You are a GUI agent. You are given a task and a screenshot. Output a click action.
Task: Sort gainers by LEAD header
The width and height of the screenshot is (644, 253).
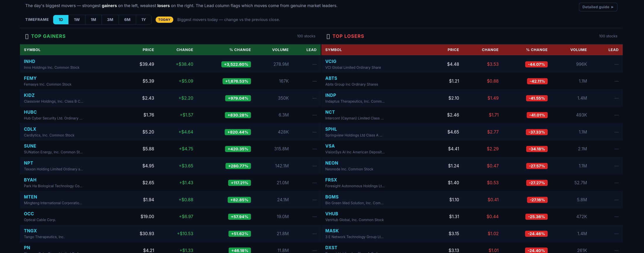(311, 50)
